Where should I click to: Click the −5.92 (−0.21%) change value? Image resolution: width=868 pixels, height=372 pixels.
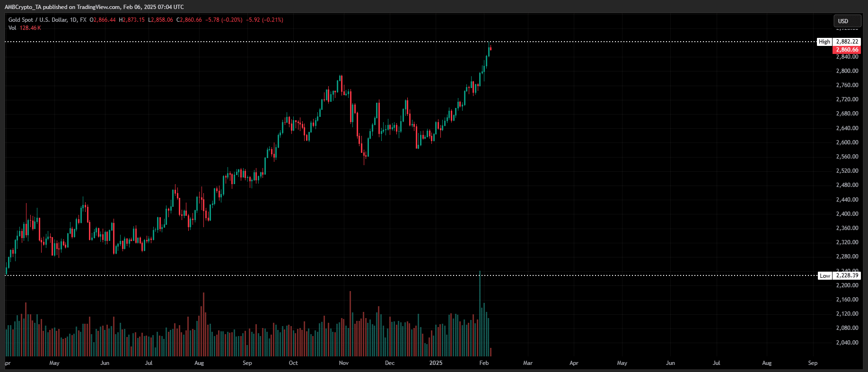(264, 20)
